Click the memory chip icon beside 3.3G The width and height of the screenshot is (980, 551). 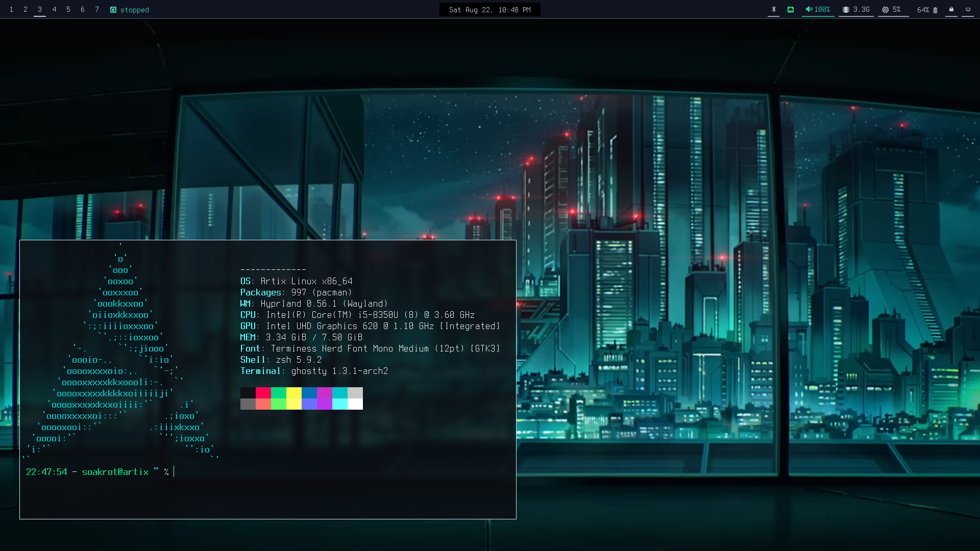846,10
